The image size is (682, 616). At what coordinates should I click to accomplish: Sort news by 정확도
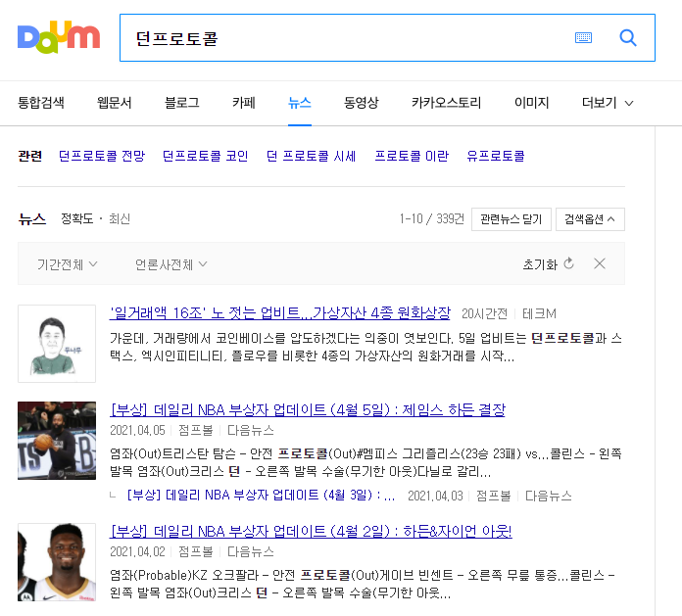(77, 218)
